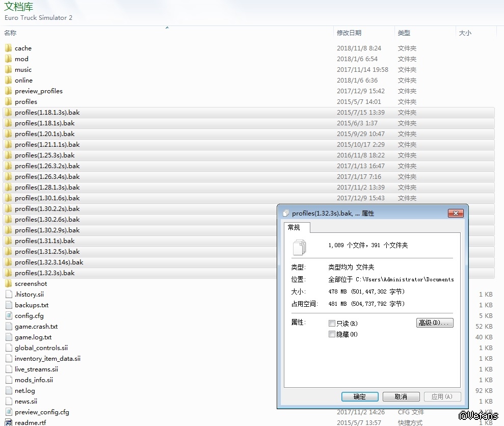Select the profiles(1.18.1s).bak folder name

[x=45, y=123]
